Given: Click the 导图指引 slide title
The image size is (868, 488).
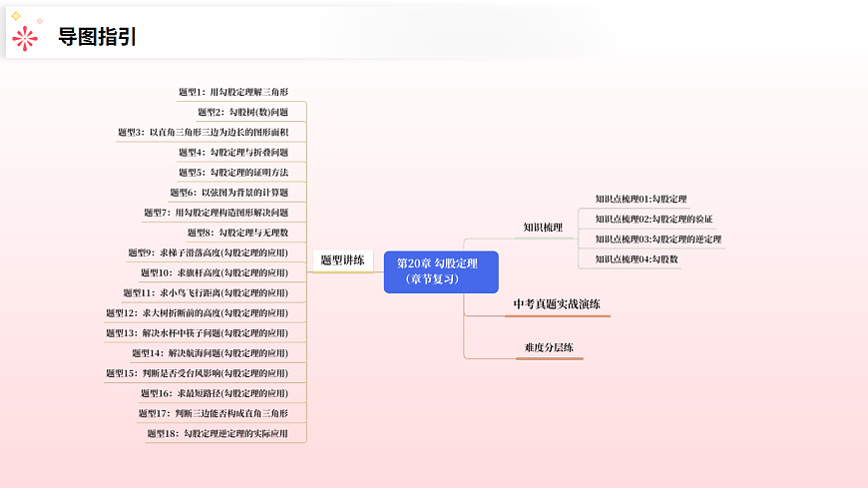Looking at the screenshot, I should tap(98, 37).
